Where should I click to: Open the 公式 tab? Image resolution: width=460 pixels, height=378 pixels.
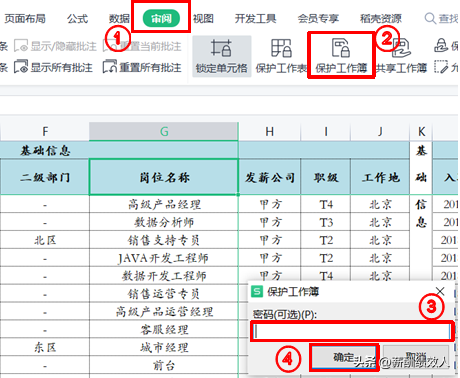tap(77, 19)
